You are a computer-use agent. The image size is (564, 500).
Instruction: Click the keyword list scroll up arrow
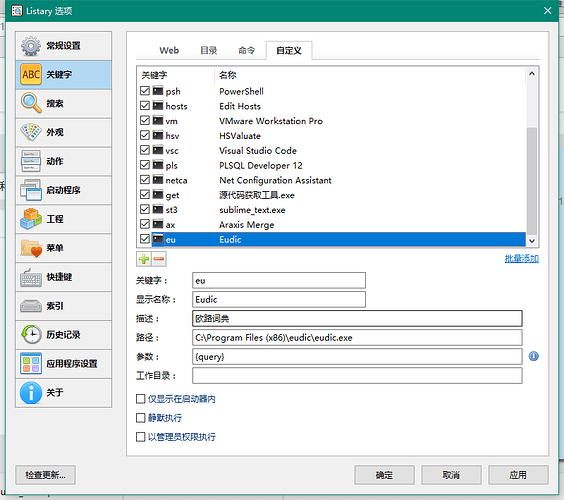[x=532, y=74]
